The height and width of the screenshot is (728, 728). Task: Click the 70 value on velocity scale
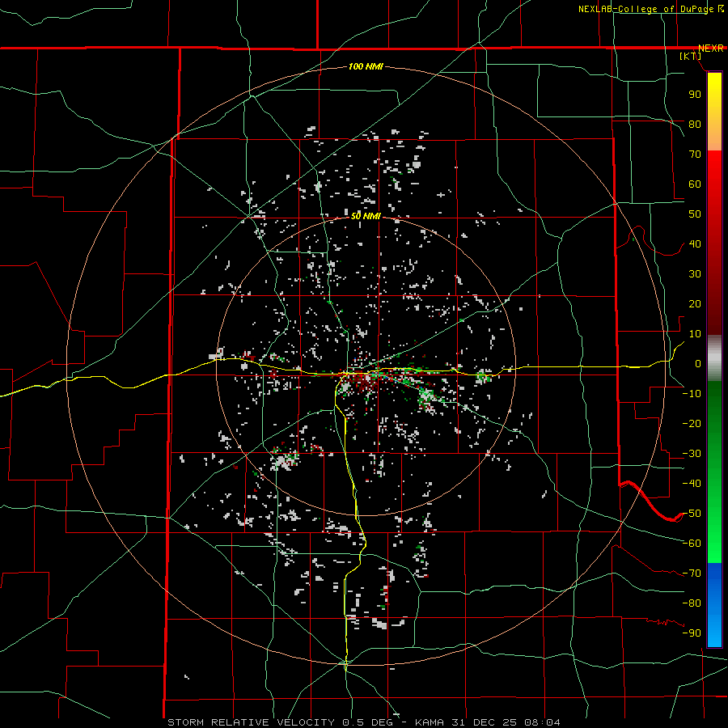(695, 154)
